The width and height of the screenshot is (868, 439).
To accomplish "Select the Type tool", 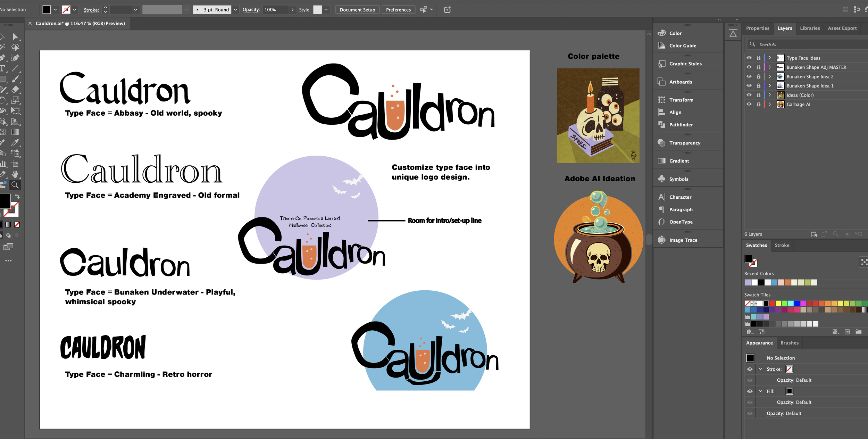I will click(x=2, y=68).
